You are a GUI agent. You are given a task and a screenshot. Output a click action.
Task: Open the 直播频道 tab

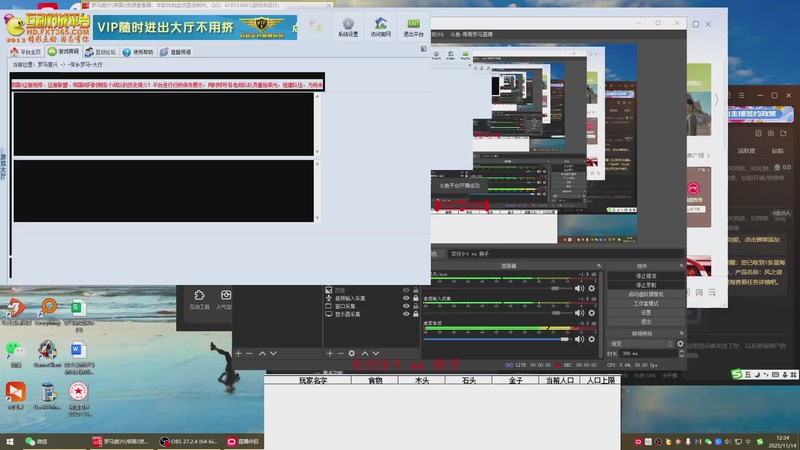pos(176,52)
